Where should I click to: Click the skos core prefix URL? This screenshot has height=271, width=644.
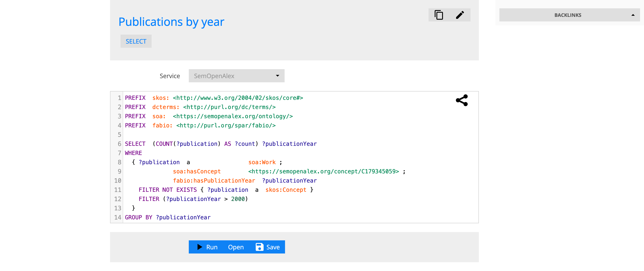[238, 98]
